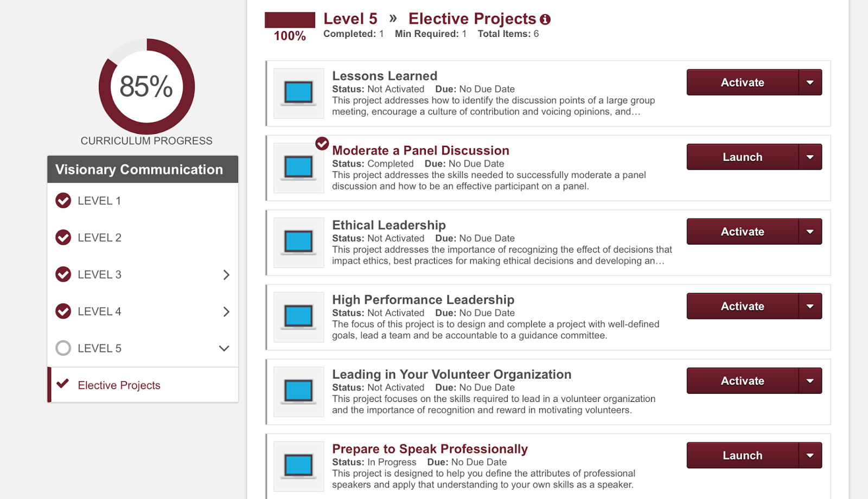Click the info icon beside Elective Projects heading

tap(546, 18)
